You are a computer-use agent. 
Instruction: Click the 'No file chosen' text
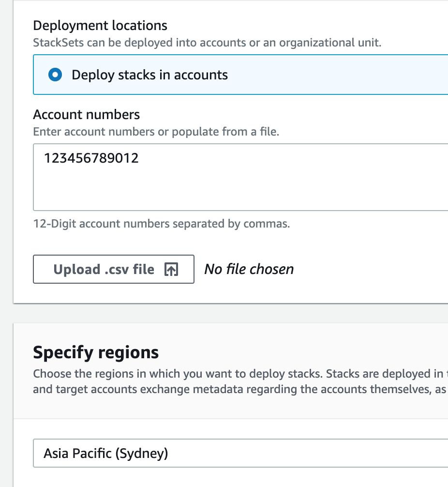click(249, 269)
